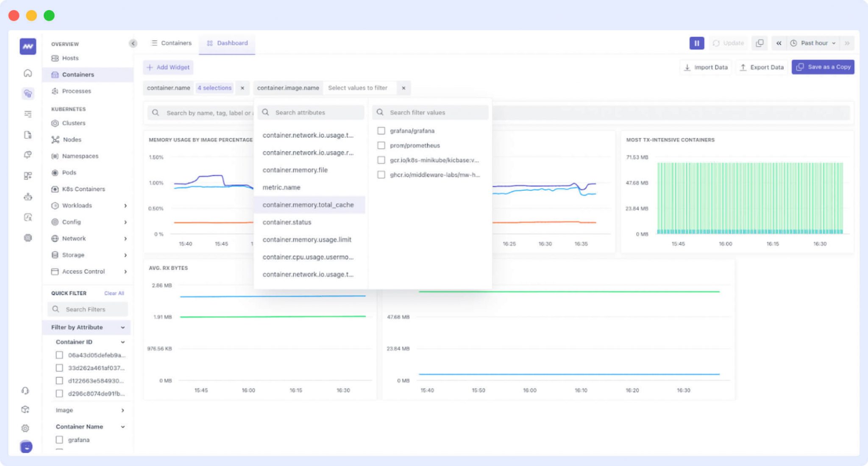Open the Infrastructure monitoring icon below Home
The height and width of the screenshot is (466, 868).
click(x=27, y=94)
